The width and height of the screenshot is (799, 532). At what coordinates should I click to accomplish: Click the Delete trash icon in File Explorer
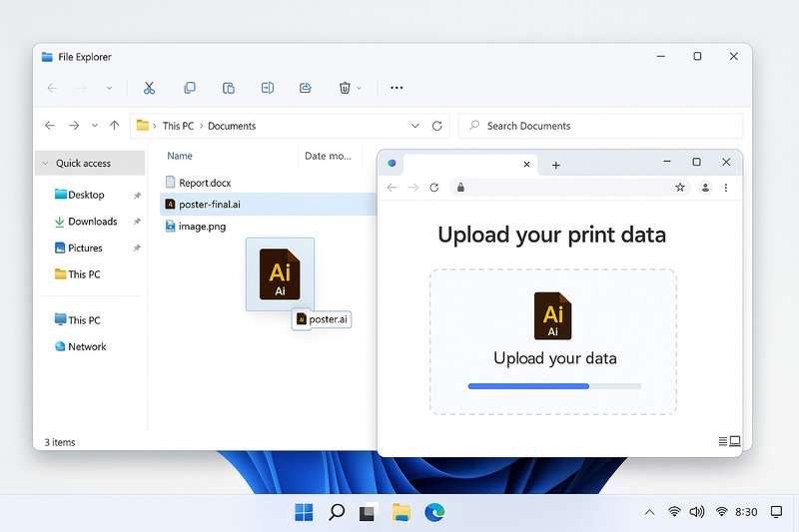click(x=345, y=88)
